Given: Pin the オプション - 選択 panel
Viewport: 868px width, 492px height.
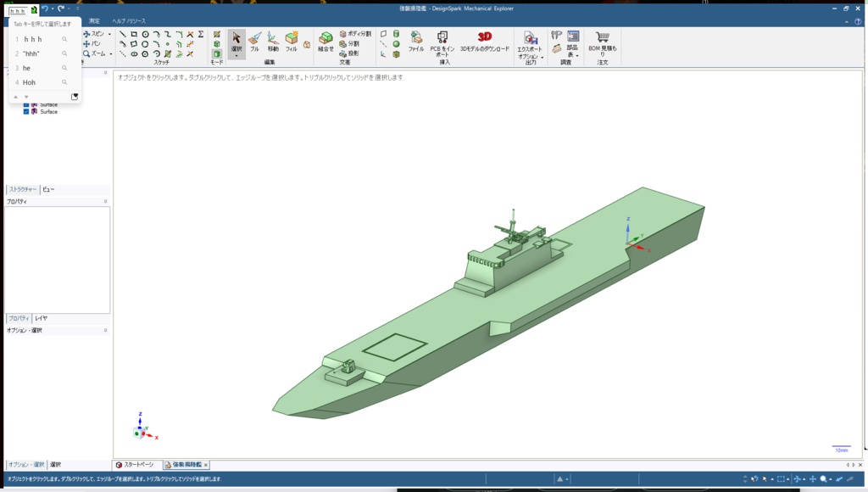Looking at the screenshot, I should pos(106,330).
